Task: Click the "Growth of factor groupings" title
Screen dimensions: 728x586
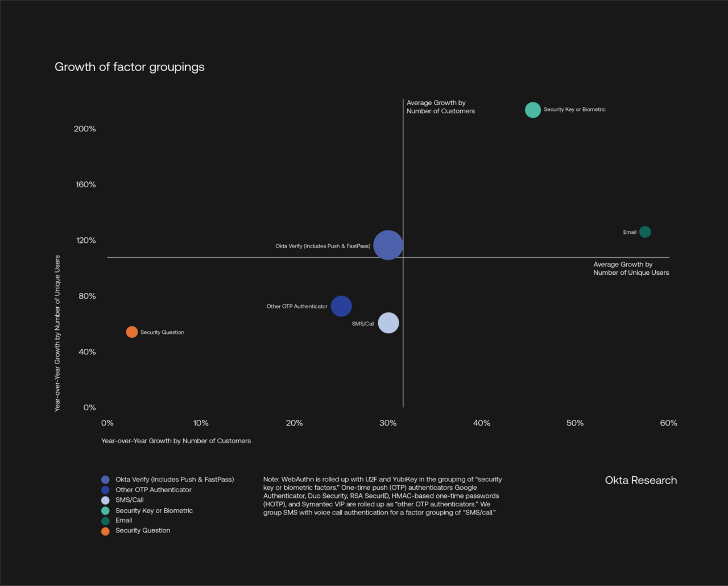Action: [130, 67]
